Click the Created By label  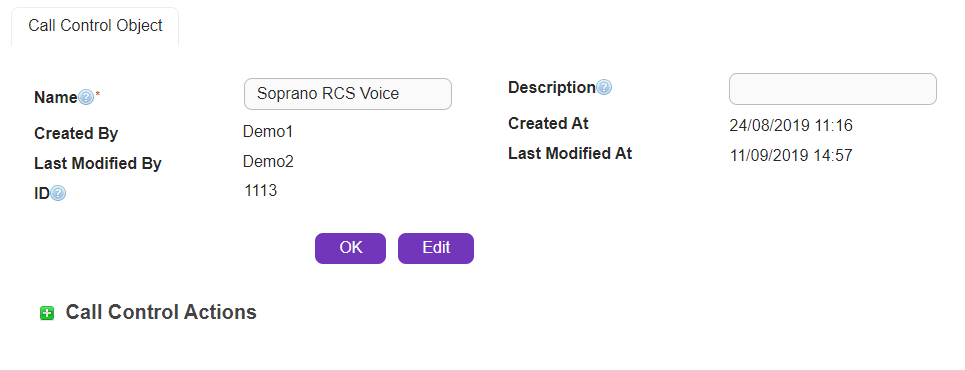click(76, 134)
